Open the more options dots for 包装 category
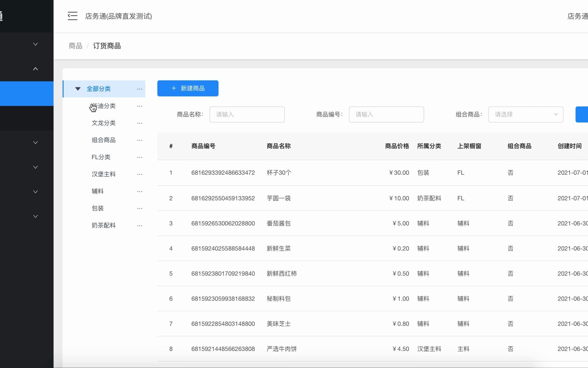This screenshot has height=368, width=588. point(140,209)
